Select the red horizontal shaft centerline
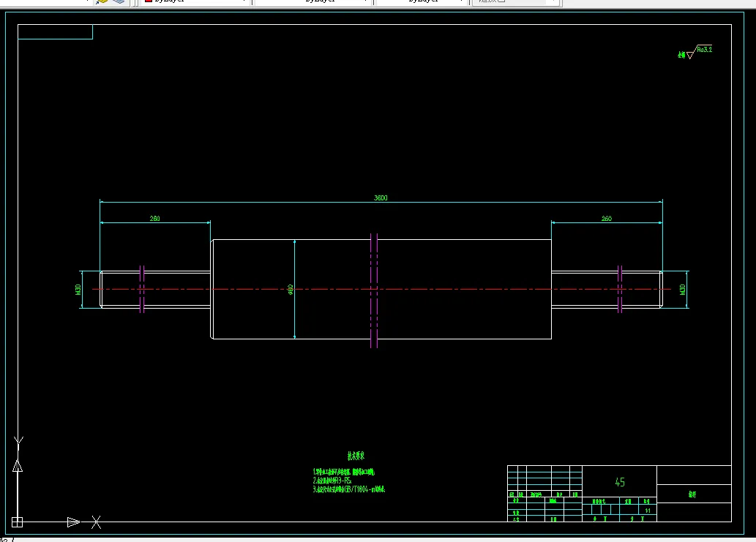 381,289
